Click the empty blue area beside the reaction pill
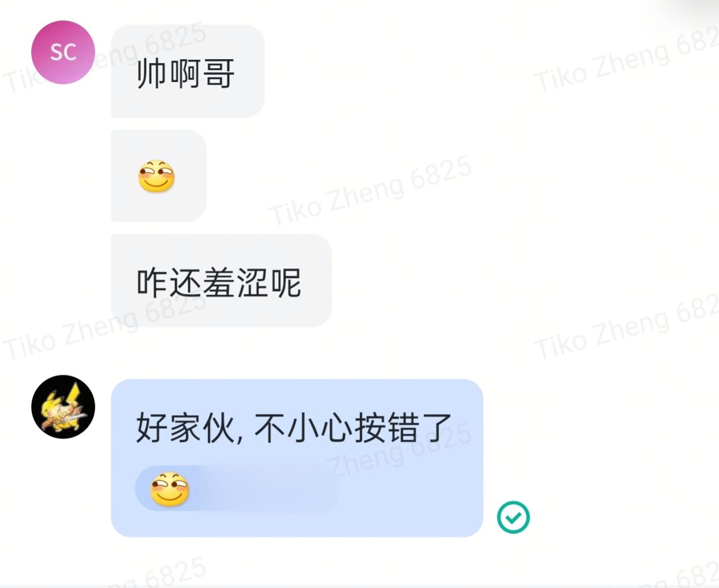 (410, 489)
